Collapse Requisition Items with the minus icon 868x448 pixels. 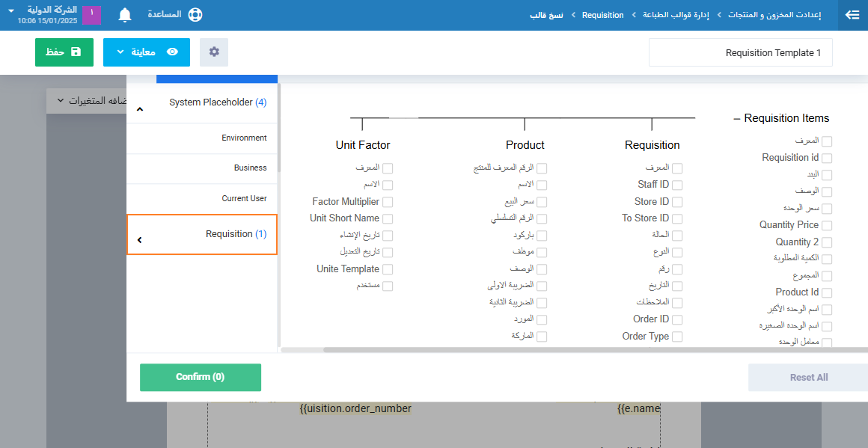737,118
